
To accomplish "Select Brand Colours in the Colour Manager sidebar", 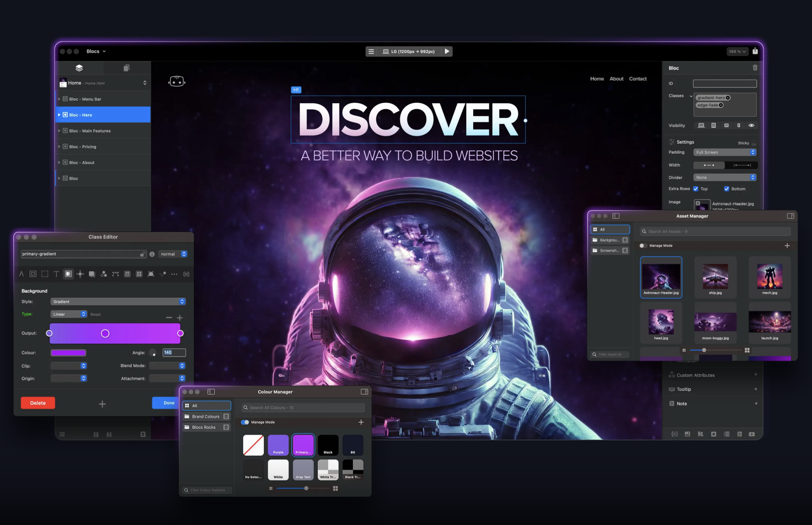I will pos(206,416).
